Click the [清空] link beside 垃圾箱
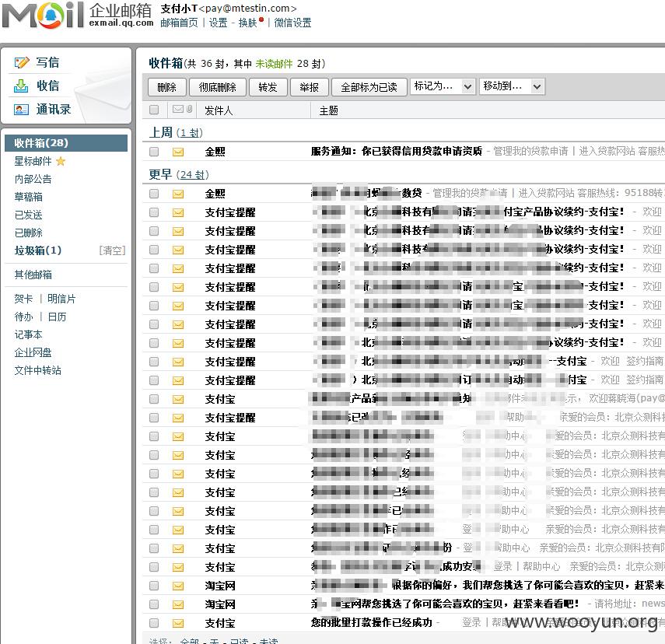Viewport: 665px width, 644px height. coord(112,250)
